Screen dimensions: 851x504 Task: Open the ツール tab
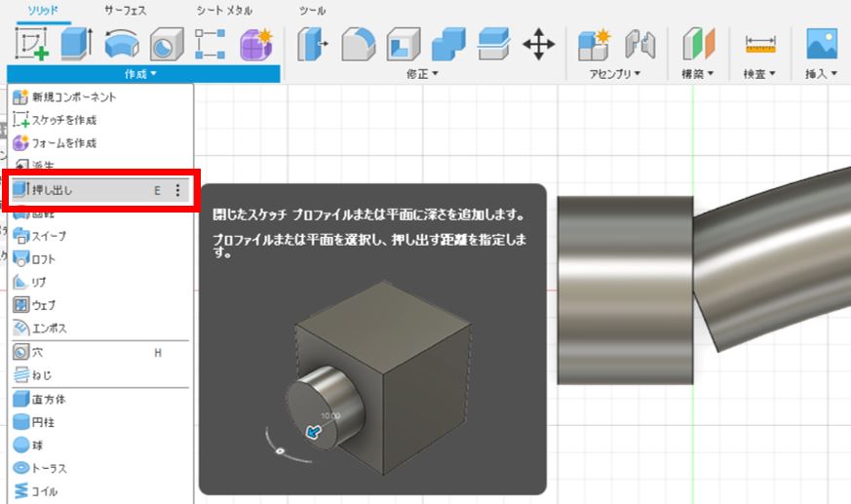[312, 11]
